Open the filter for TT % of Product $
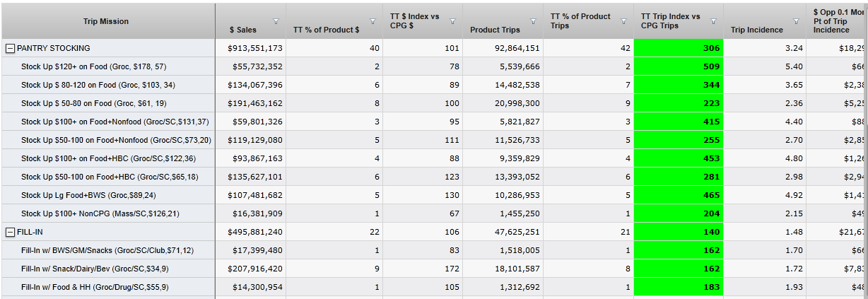The image size is (868, 299). click(x=373, y=20)
